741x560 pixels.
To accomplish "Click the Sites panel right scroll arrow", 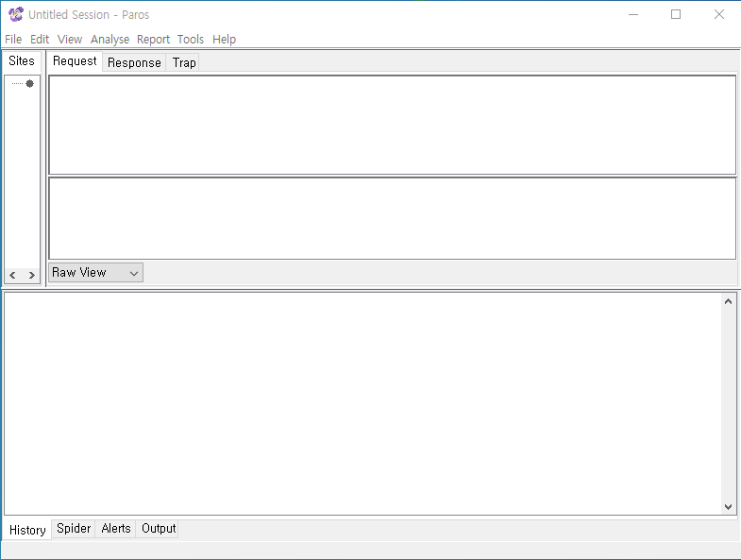I will click(32, 275).
